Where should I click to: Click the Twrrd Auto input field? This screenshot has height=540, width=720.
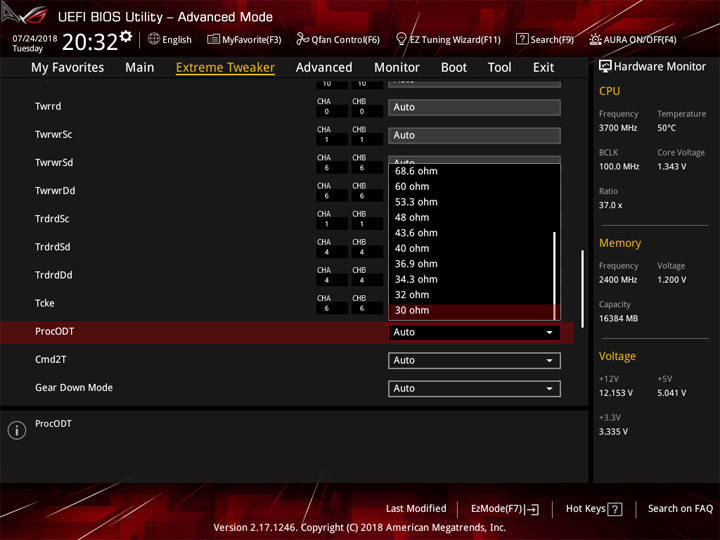click(474, 107)
